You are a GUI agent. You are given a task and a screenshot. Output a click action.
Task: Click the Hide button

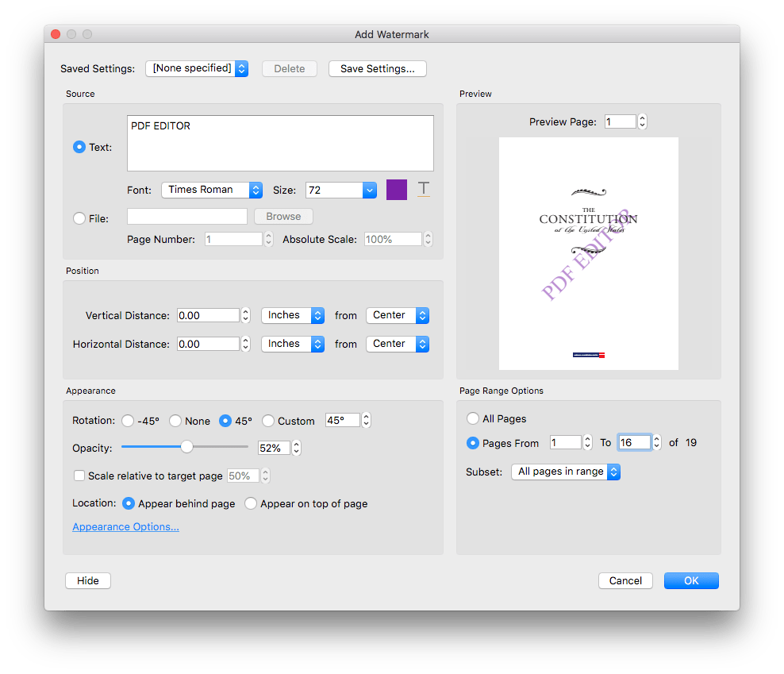(88, 580)
